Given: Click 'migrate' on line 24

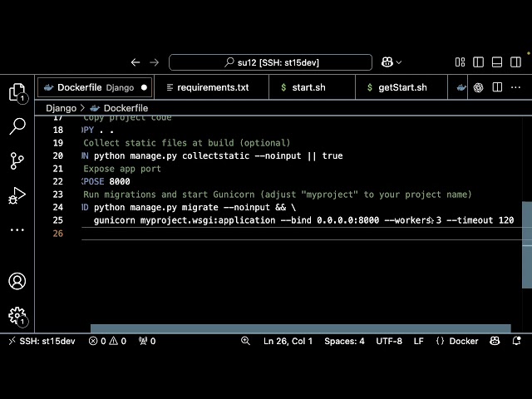Looking at the screenshot, I should (199, 207).
